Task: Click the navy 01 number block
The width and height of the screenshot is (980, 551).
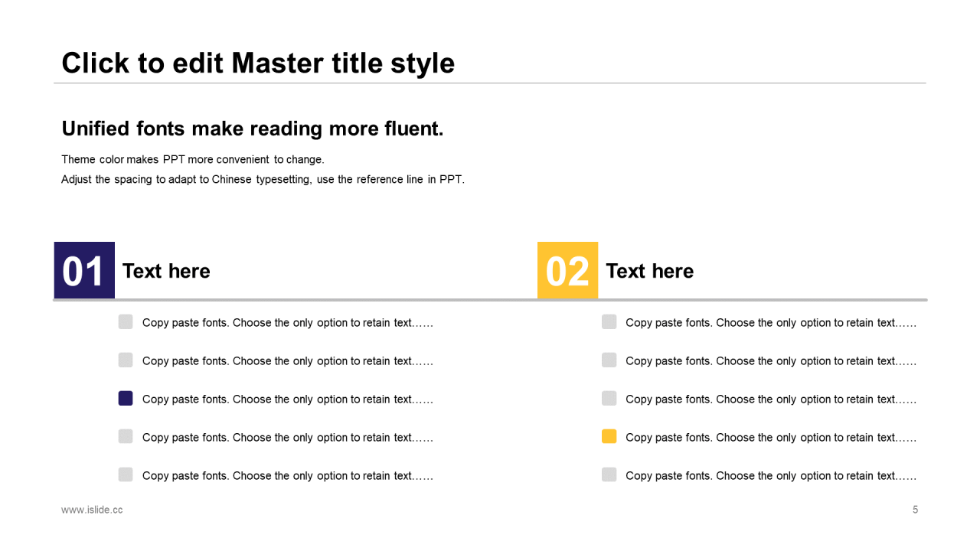Action: pos(84,270)
